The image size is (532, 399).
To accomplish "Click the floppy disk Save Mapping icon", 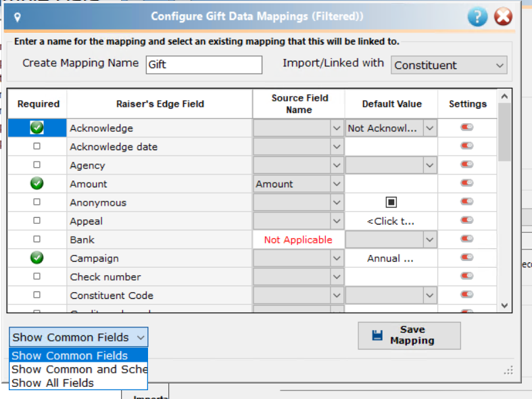I will click(377, 335).
